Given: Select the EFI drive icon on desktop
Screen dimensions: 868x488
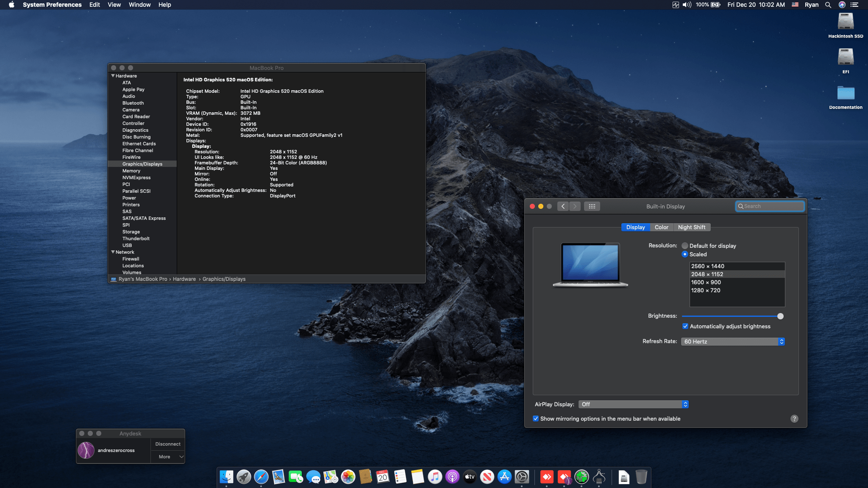Looking at the screenshot, I should (x=846, y=61).
